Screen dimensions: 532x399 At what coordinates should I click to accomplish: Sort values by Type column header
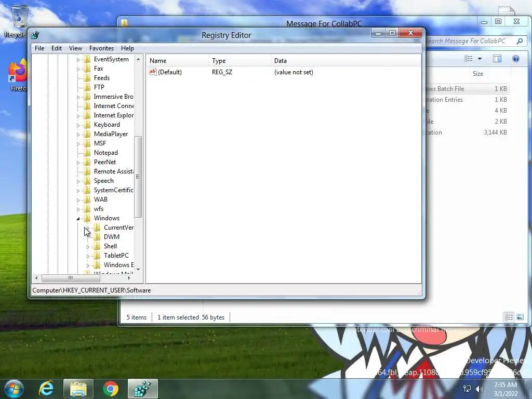tap(240, 61)
